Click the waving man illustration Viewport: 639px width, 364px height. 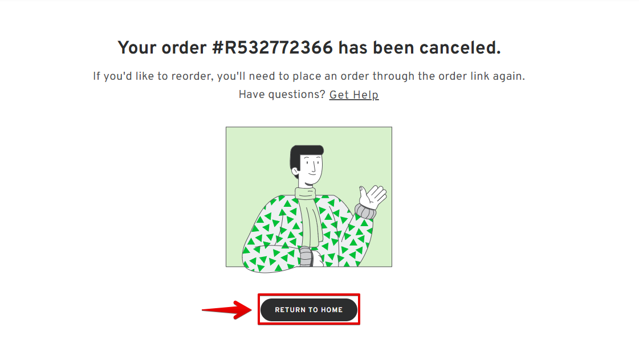point(309,197)
